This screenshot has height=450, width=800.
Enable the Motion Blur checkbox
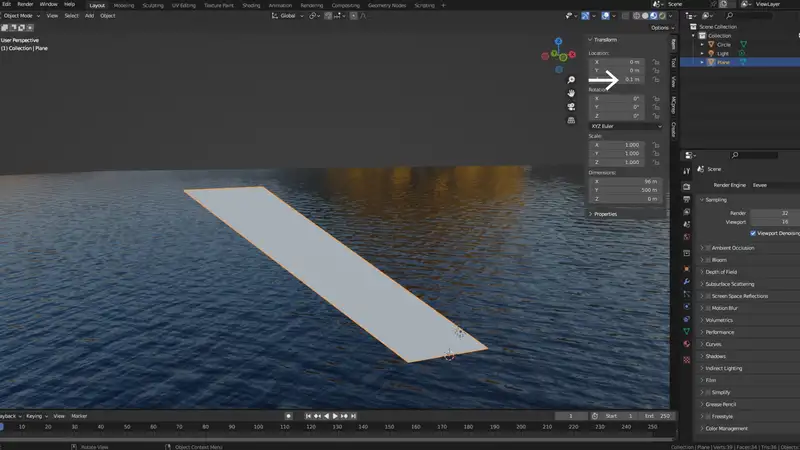coord(707,308)
